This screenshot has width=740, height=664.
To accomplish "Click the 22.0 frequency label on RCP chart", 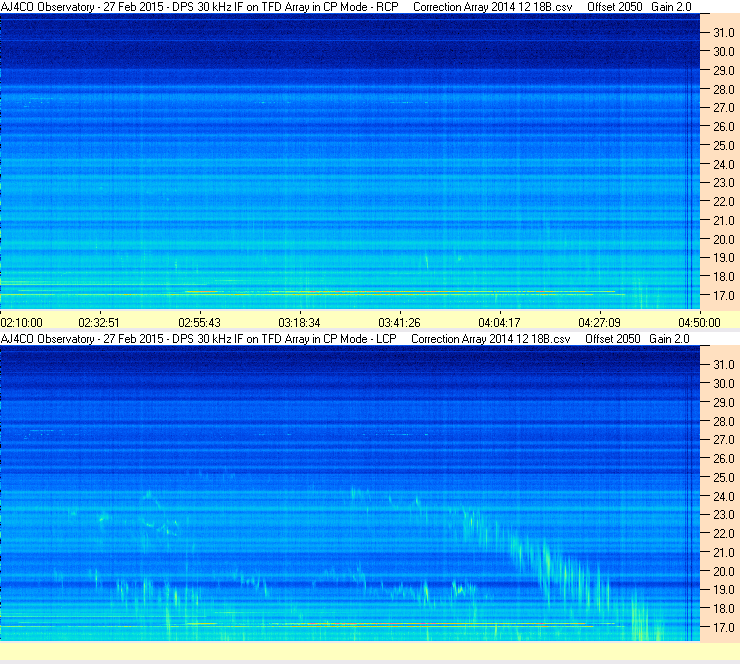I will (x=724, y=202).
